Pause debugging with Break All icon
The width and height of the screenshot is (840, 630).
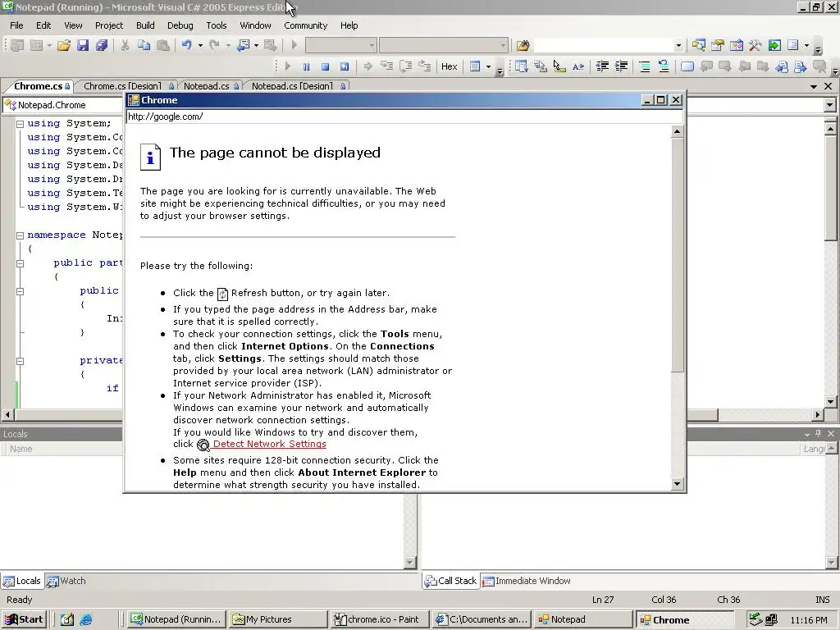[x=307, y=66]
